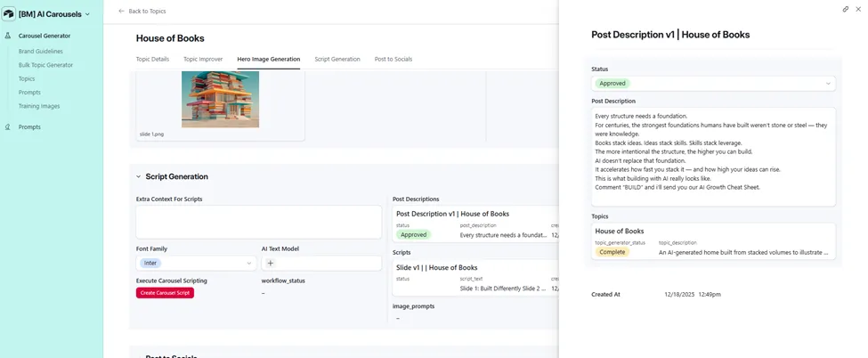Open Topics in the sidebar
This screenshot has width=868, height=358.
pos(27,78)
